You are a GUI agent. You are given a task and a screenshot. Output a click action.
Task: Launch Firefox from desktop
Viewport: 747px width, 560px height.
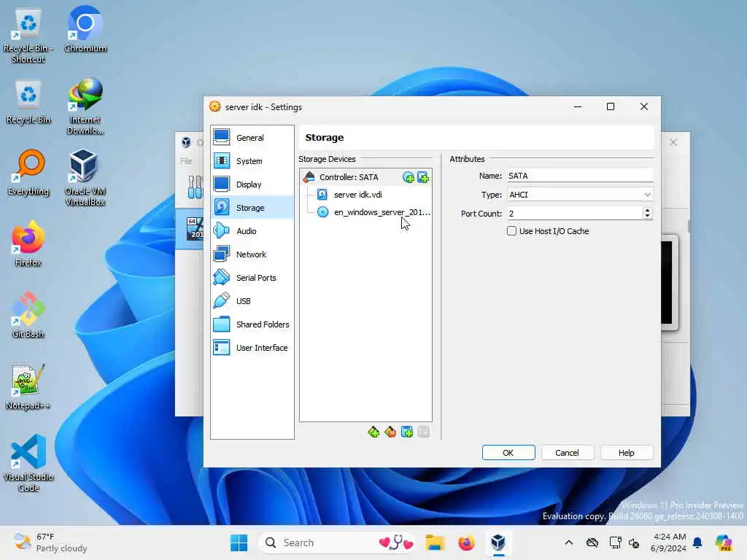pyautogui.click(x=28, y=244)
